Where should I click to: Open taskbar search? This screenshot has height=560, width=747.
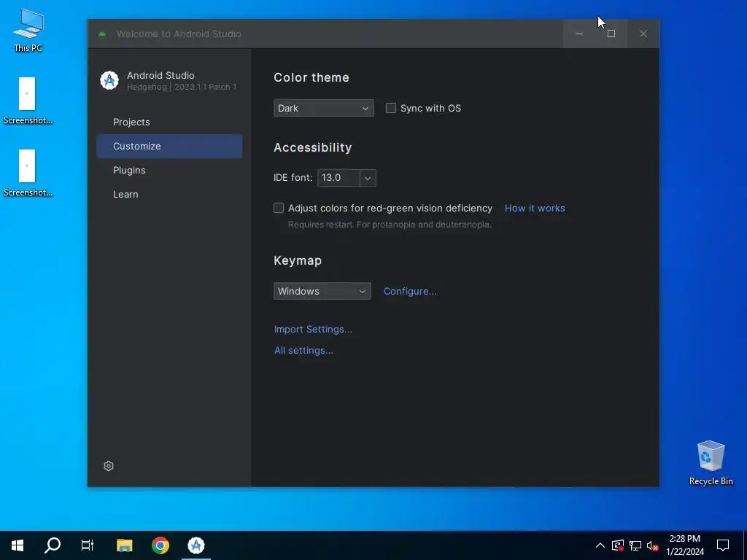click(x=53, y=545)
